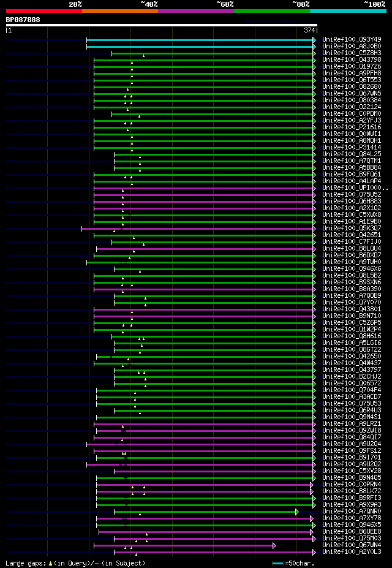Choose hit UniRef100_C5XV28
This screenshot has height=568, width=392.
click(x=352, y=471)
